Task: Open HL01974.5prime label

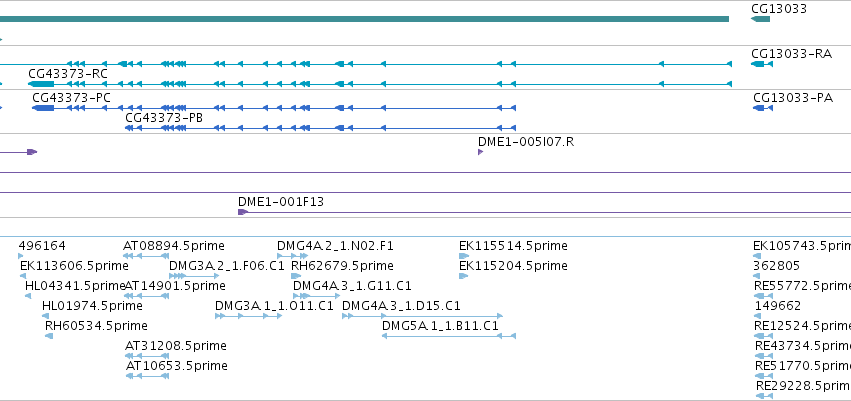Action: click(92, 306)
